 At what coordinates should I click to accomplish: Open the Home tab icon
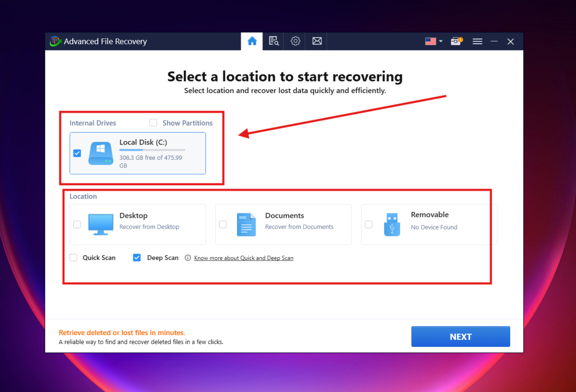[x=252, y=41]
